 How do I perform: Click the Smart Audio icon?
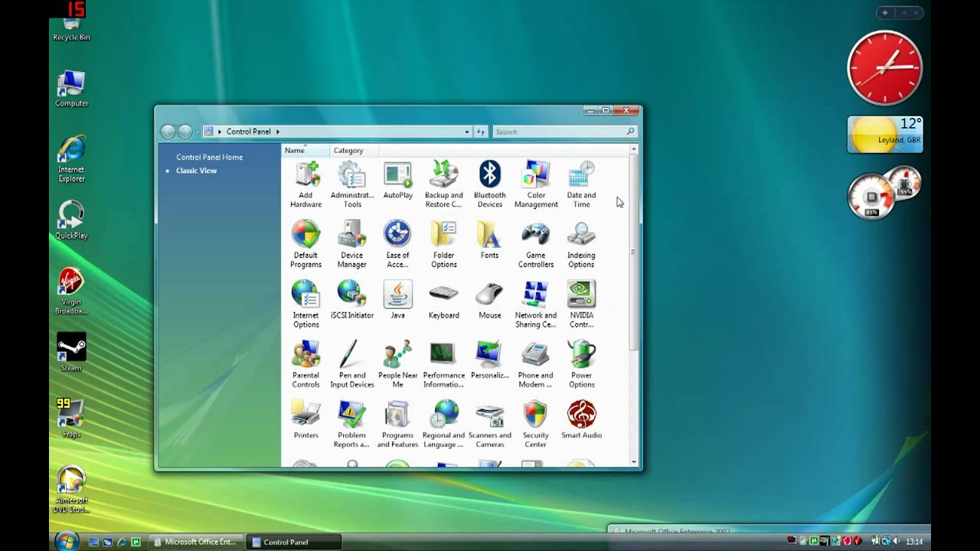581,416
